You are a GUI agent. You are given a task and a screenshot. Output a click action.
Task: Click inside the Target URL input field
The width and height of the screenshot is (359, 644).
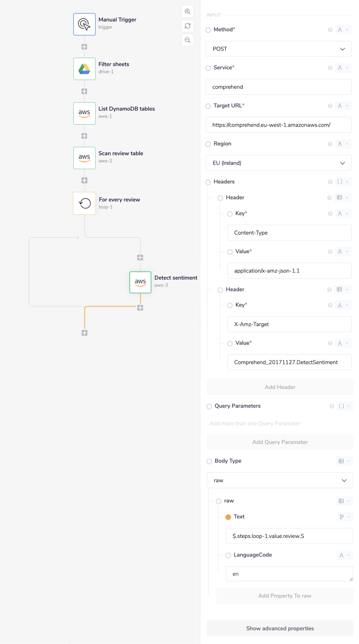tap(279, 125)
